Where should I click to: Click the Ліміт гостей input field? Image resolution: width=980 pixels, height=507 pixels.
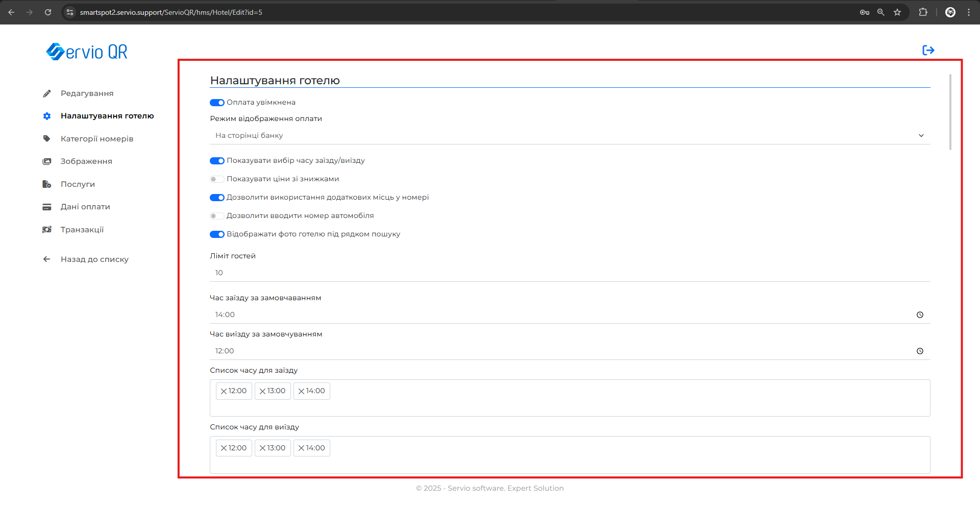pyautogui.click(x=570, y=273)
